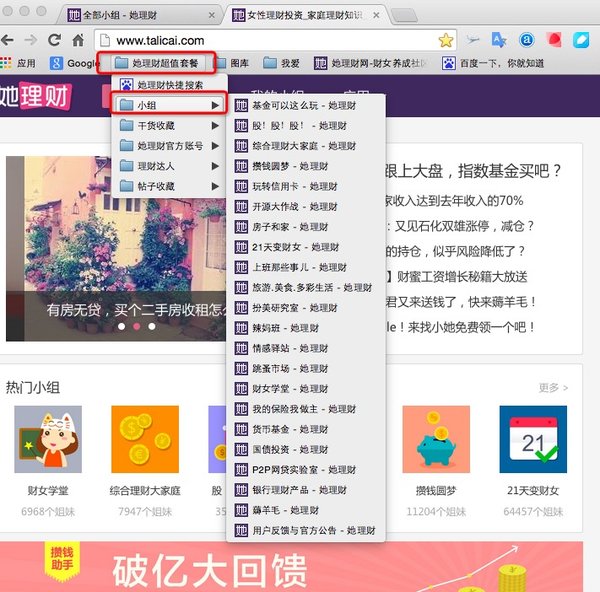Open 用户反馈与官方公告 bookmark entry
Screen dimensions: 600x592
305,530
